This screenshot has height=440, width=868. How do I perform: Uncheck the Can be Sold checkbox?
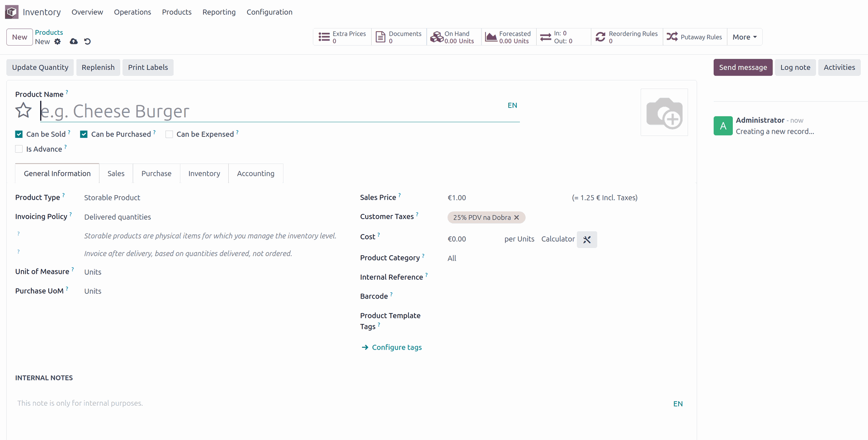[x=19, y=134]
